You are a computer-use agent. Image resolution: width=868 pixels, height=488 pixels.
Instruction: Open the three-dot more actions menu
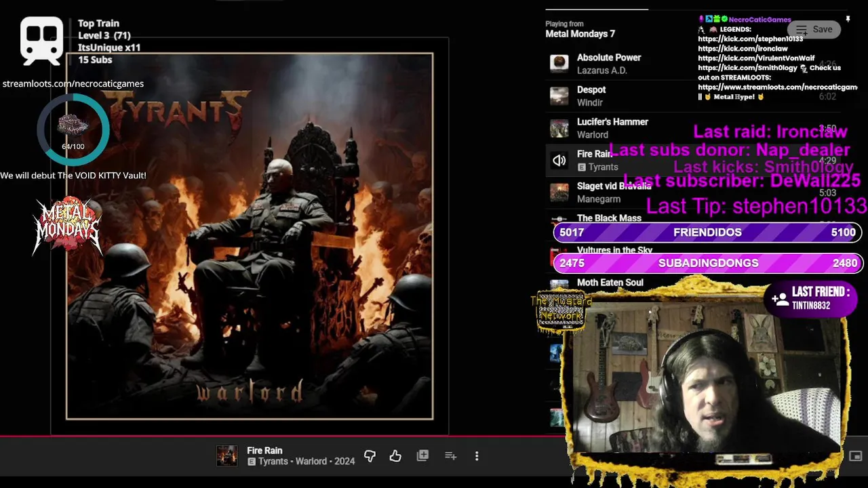(x=477, y=456)
